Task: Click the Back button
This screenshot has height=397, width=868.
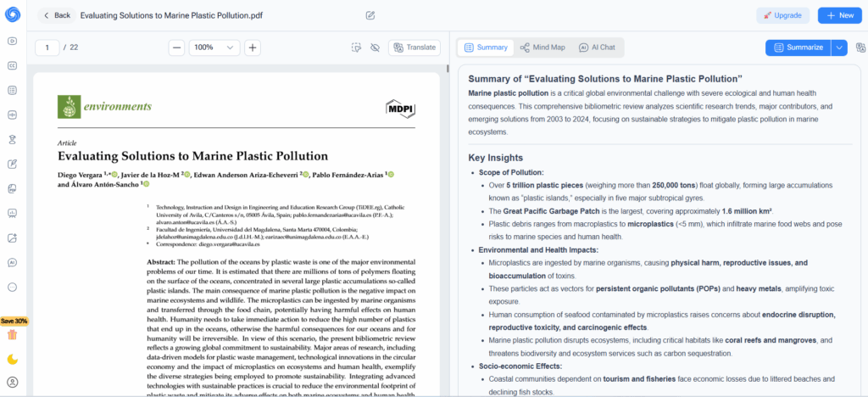Action: point(57,15)
